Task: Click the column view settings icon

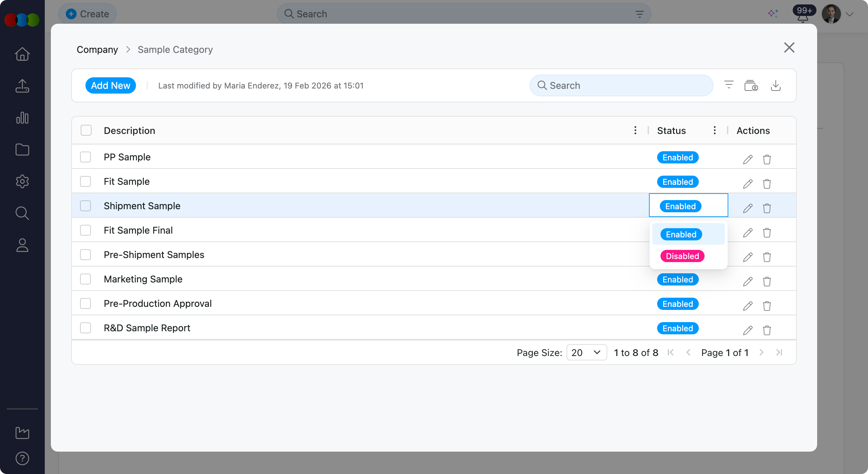Action: pos(751,85)
